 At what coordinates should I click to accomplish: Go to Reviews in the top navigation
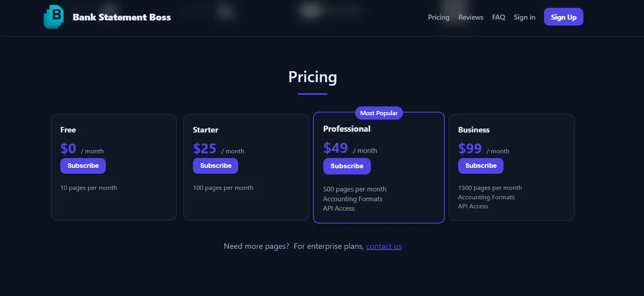(x=470, y=17)
